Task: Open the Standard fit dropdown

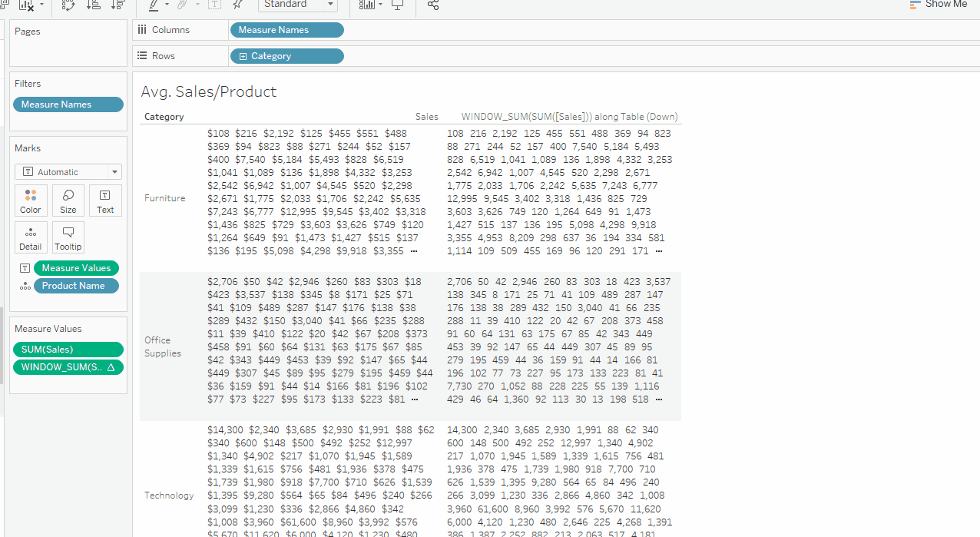Action: click(x=298, y=5)
